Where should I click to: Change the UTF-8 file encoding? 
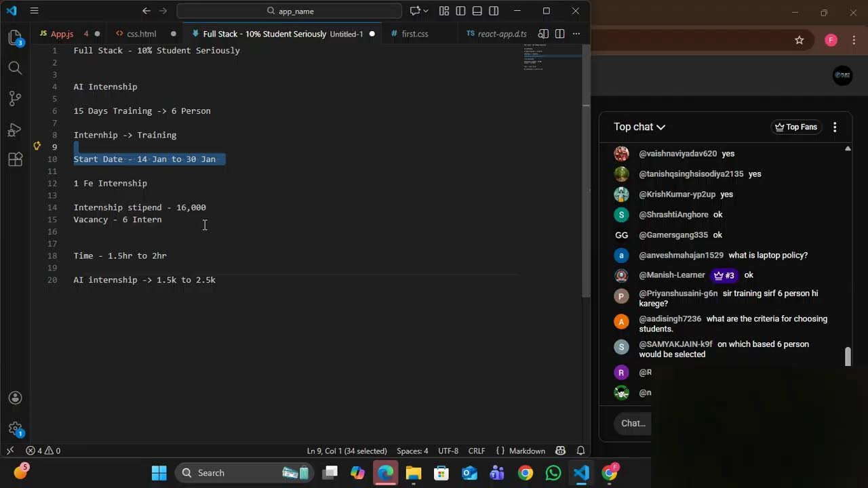click(448, 451)
